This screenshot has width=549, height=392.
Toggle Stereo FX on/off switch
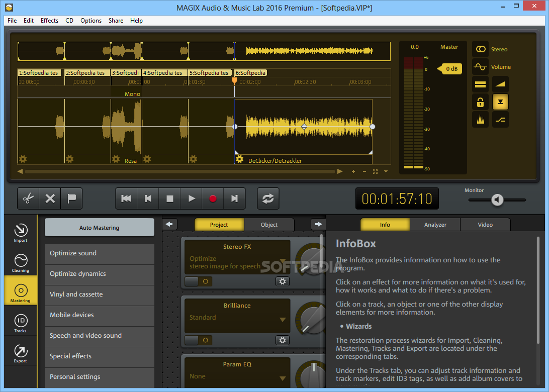[x=198, y=281]
